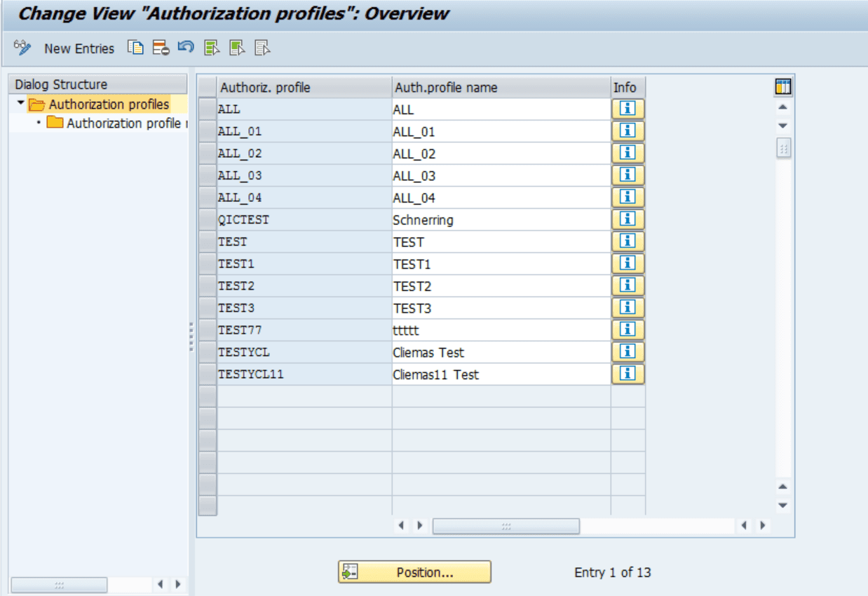Click the Delete entry icon in toolbar

pos(161,48)
